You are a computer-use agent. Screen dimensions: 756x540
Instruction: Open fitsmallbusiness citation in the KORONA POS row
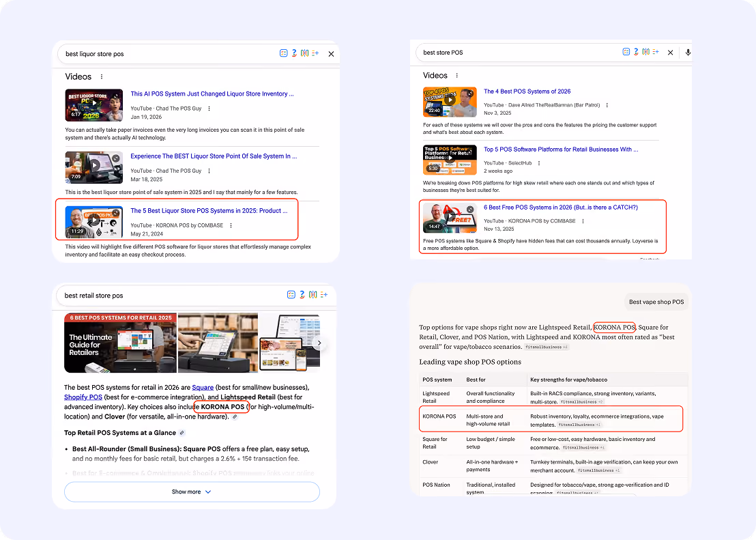tap(579, 425)
